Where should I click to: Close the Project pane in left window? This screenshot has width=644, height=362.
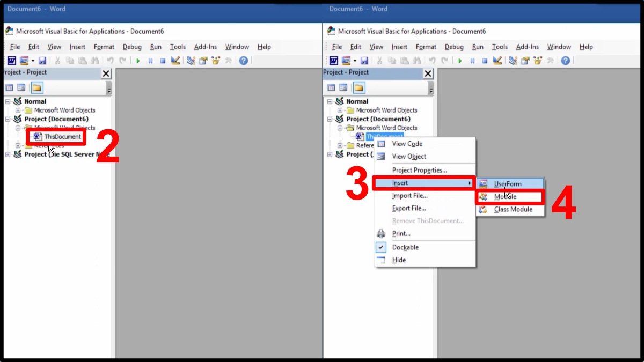106,74
